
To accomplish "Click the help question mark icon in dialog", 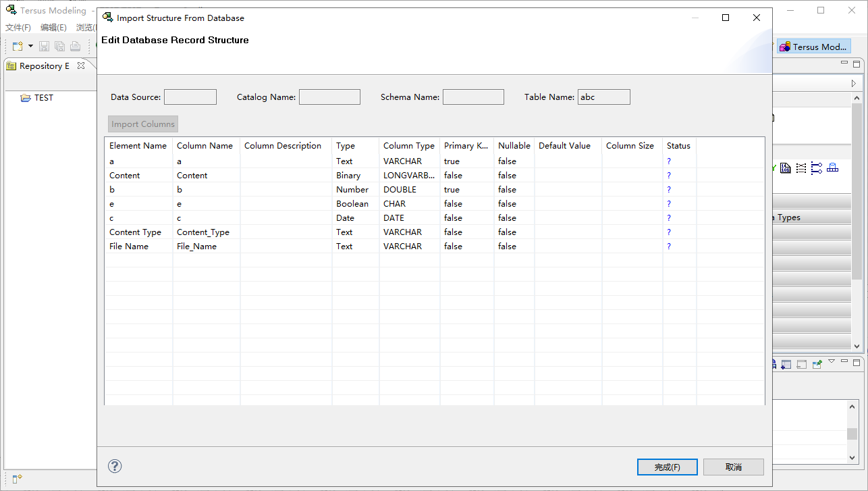I will tap(115, 466).
